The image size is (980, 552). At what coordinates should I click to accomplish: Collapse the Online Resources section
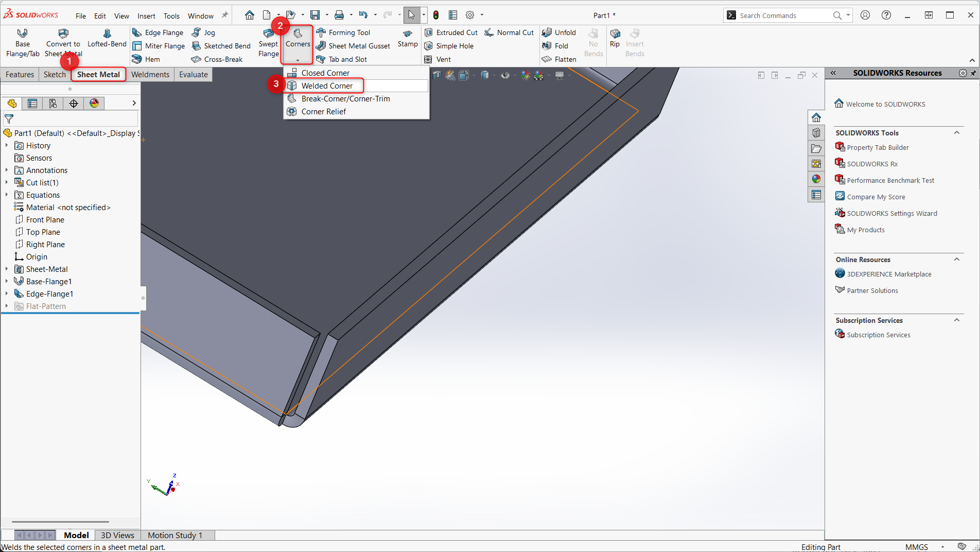pyautogui.click(x=957, y=260)
